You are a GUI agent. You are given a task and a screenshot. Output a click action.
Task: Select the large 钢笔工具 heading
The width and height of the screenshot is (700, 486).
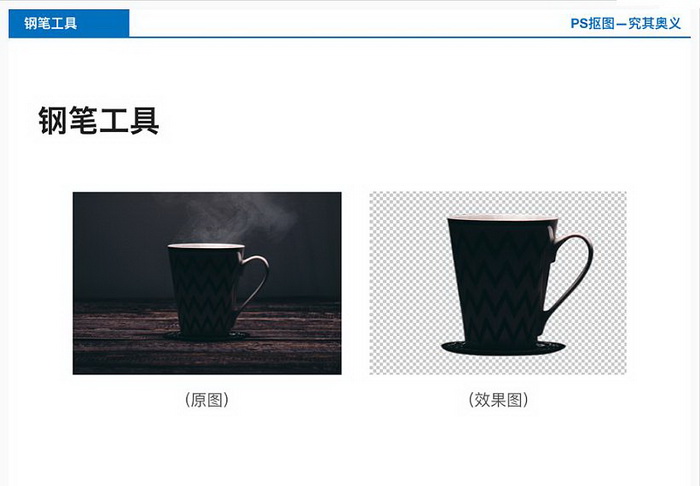(99, 120)
